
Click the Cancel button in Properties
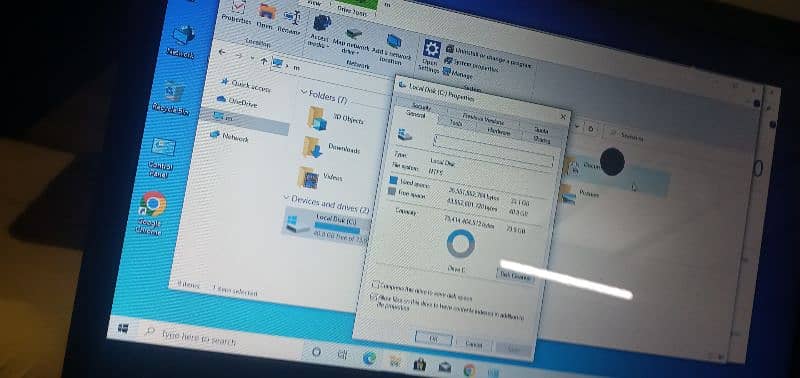pyautogui.click(x=474, y=344)
